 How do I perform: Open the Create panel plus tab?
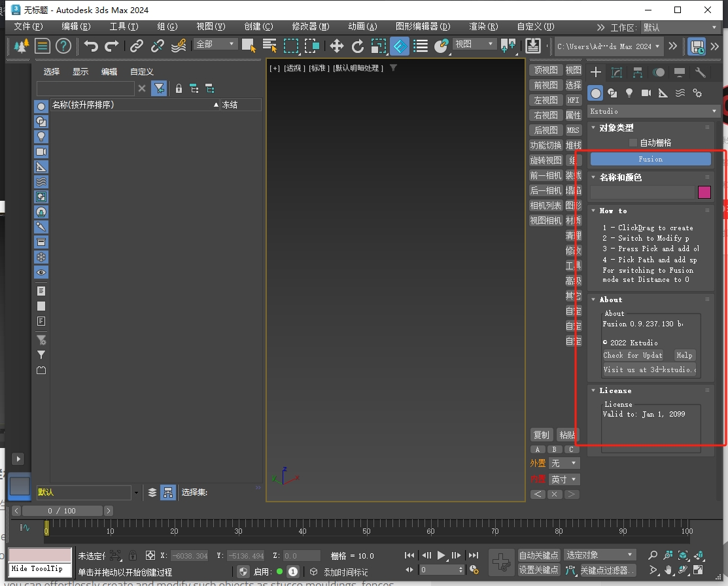596,73
